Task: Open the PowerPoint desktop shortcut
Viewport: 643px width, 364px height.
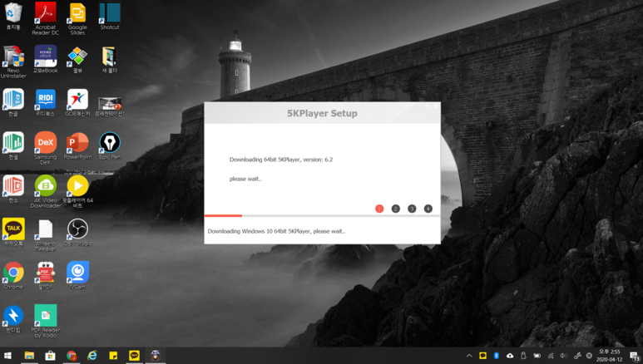Action: point(77,145)
